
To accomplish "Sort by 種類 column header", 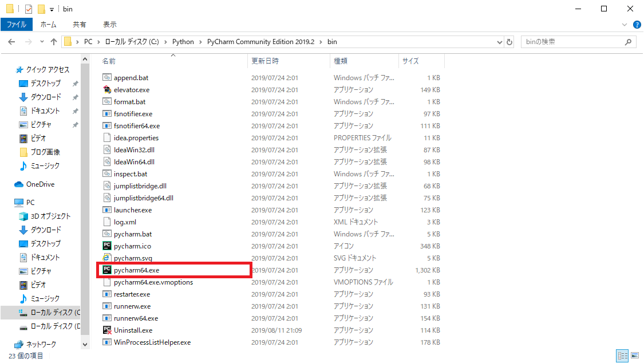I will click(364, 61).
